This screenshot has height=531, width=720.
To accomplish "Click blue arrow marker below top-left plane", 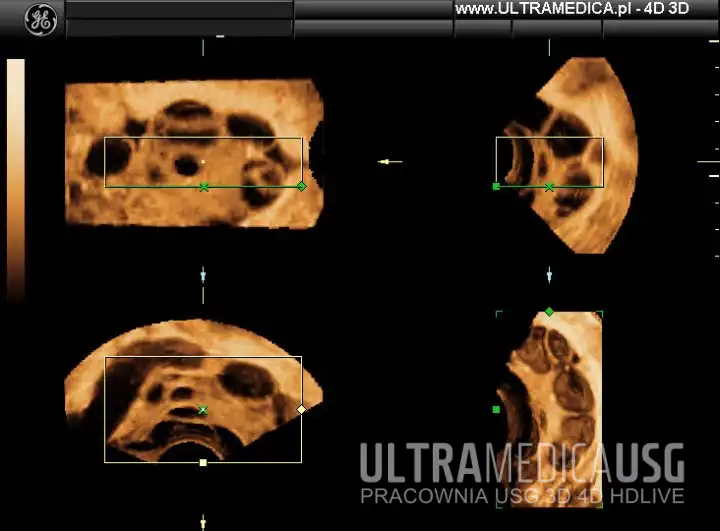I will 203,275.
